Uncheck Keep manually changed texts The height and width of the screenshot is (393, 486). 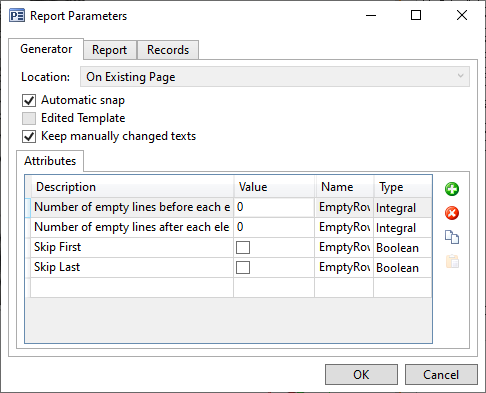(29, 136)
